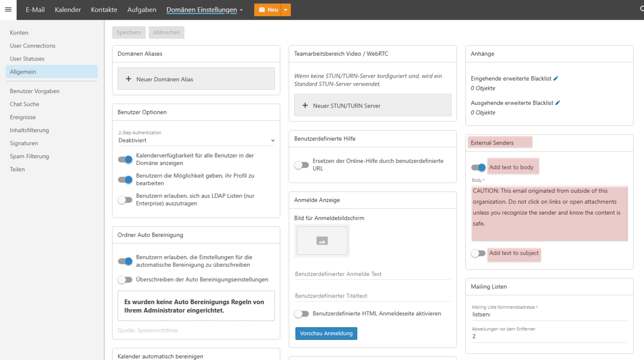Click the Benutzerdefinierter Titeltext field
The height and width of the screenshot is (360, 644).
(373, 296)
